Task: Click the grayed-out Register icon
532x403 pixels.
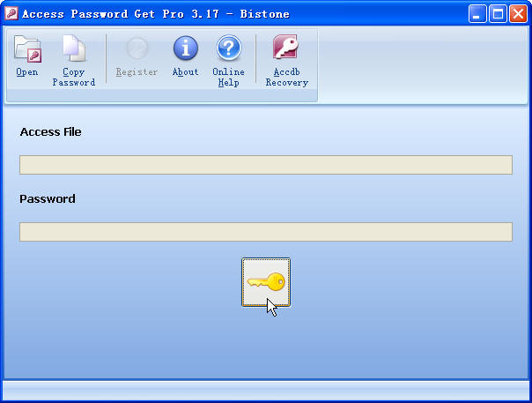Action: pos(137,49)
